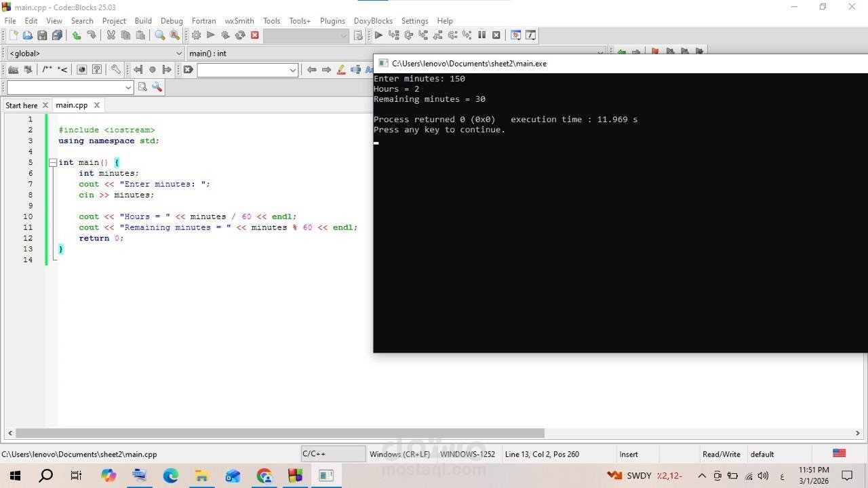Screen dimensions: 868x488
Task: Open the File menu
Action: pos(10,20)
